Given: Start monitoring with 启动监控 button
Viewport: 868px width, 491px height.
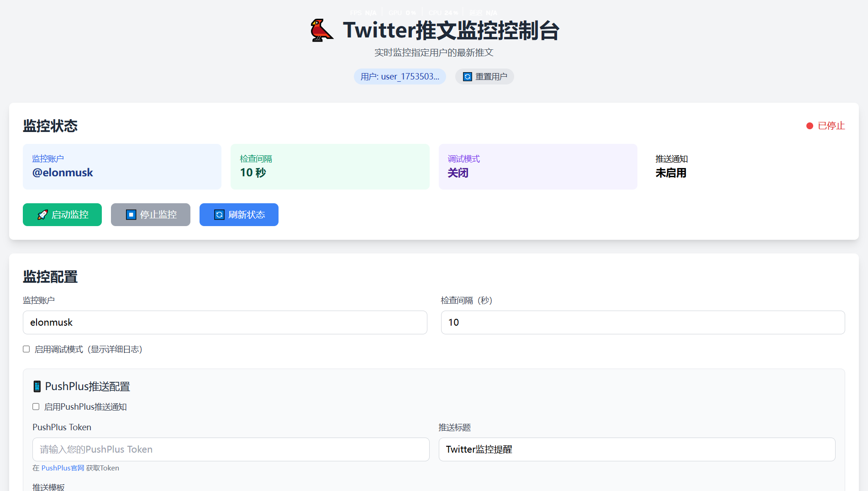Looking at the screenshot, I should click(x=62, y=215).
